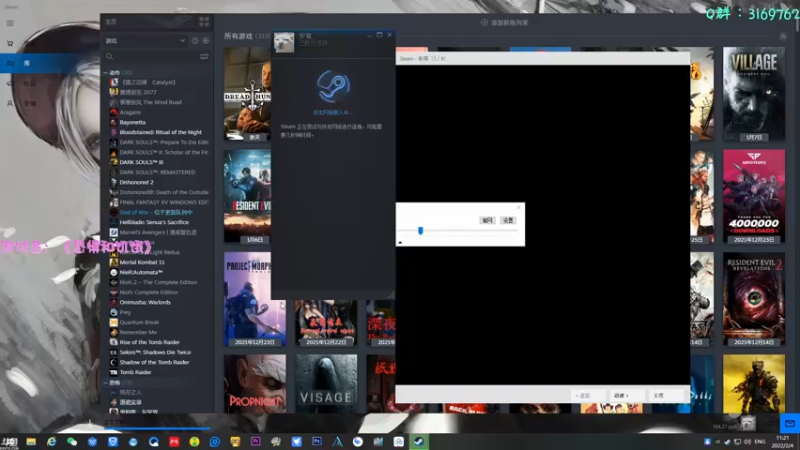Open the Resident Evil Village game cover
This screenshot has width=800, height=450.
[x=754, y=94]
